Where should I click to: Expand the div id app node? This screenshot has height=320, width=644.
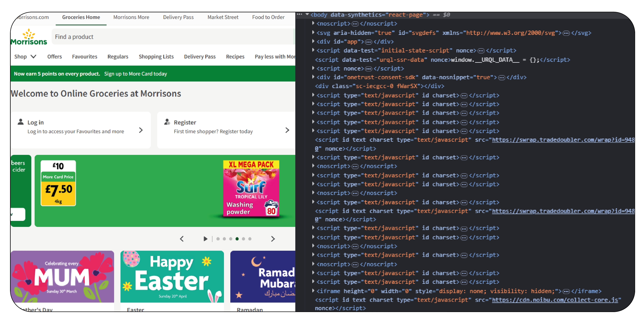313,41
